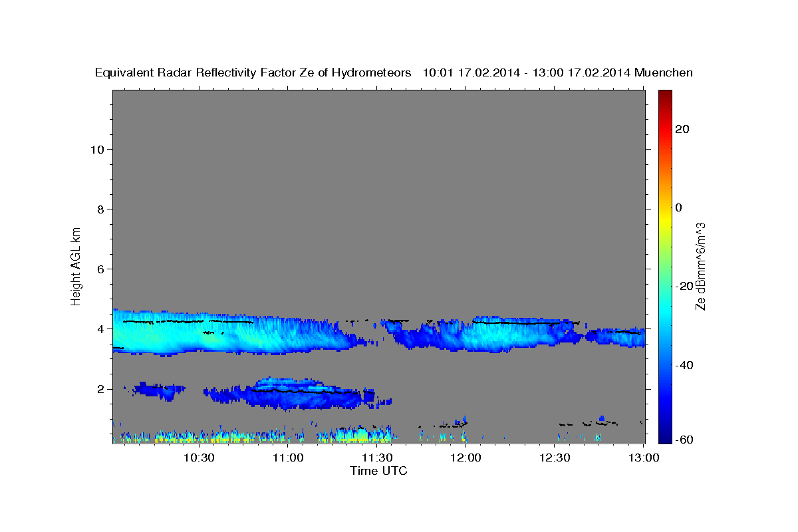Click the height tick label 4
Screen dimensions: 798x532
100,329
